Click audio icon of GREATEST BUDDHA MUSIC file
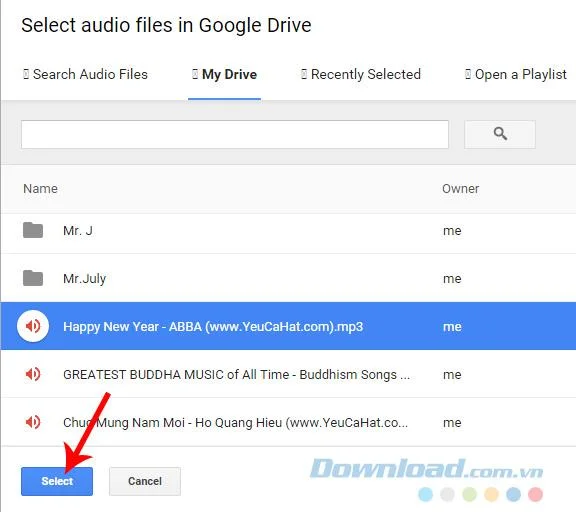 pyautogui.click(x=33, y=374)
